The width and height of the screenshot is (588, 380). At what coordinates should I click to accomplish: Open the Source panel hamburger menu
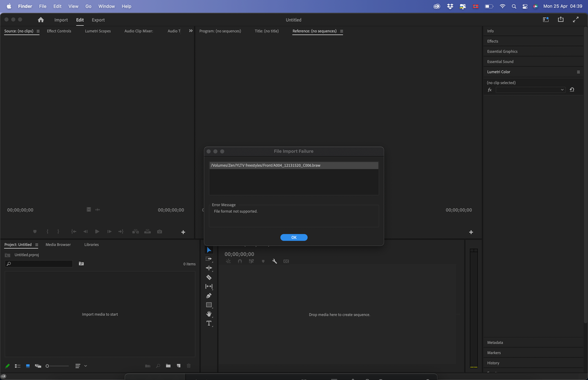38,31
